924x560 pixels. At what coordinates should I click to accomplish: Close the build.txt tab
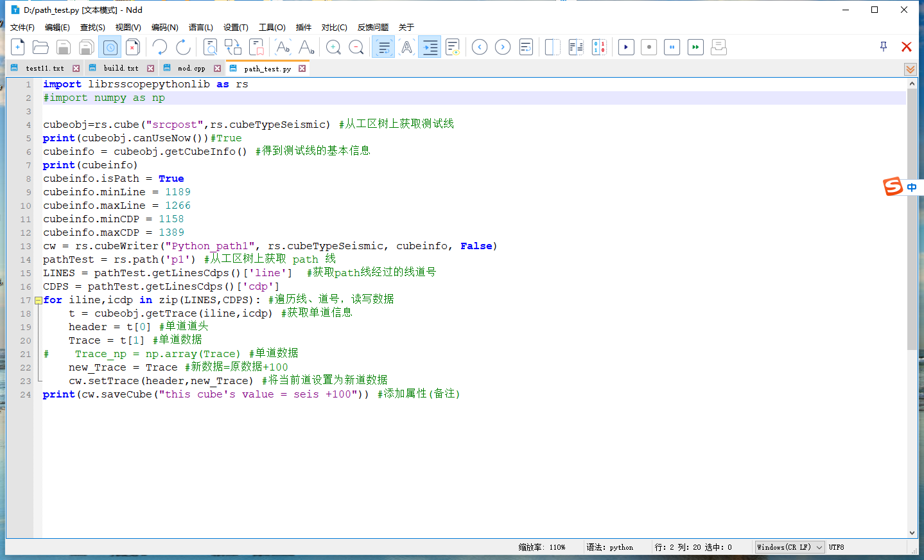[x=151, y=68]
